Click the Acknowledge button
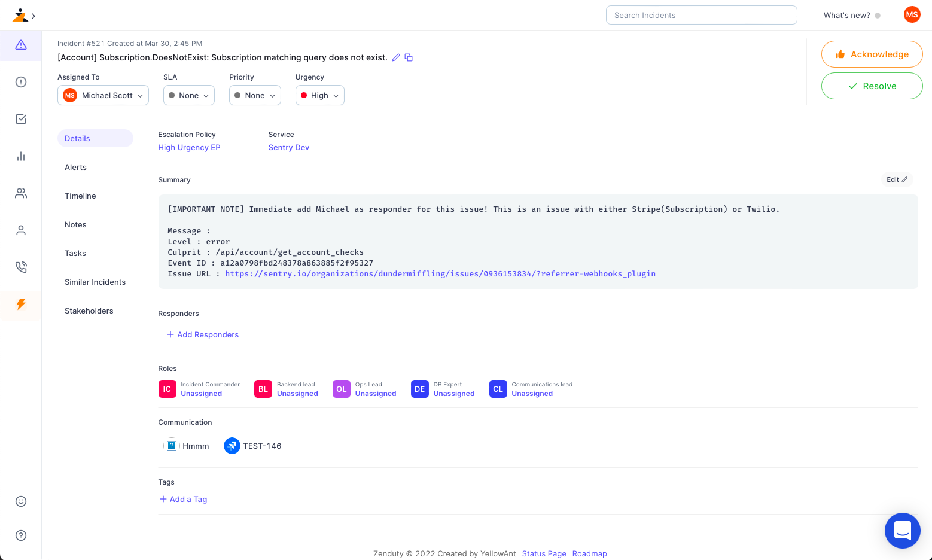Viewport: 932px width, 560px height. pos(872,54)
